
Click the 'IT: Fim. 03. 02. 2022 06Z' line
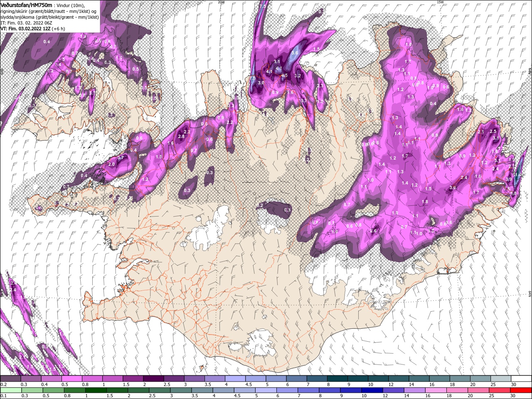tap(26, 23)
